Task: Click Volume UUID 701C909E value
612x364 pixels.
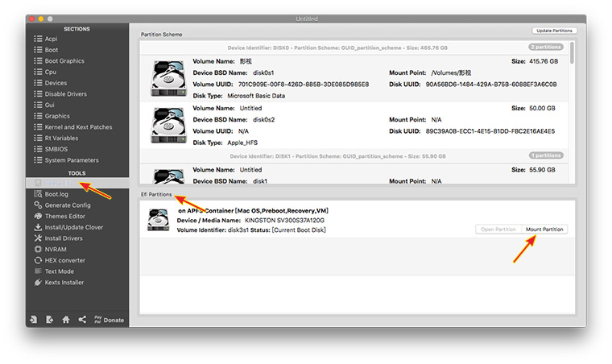Action: [304, 85]
